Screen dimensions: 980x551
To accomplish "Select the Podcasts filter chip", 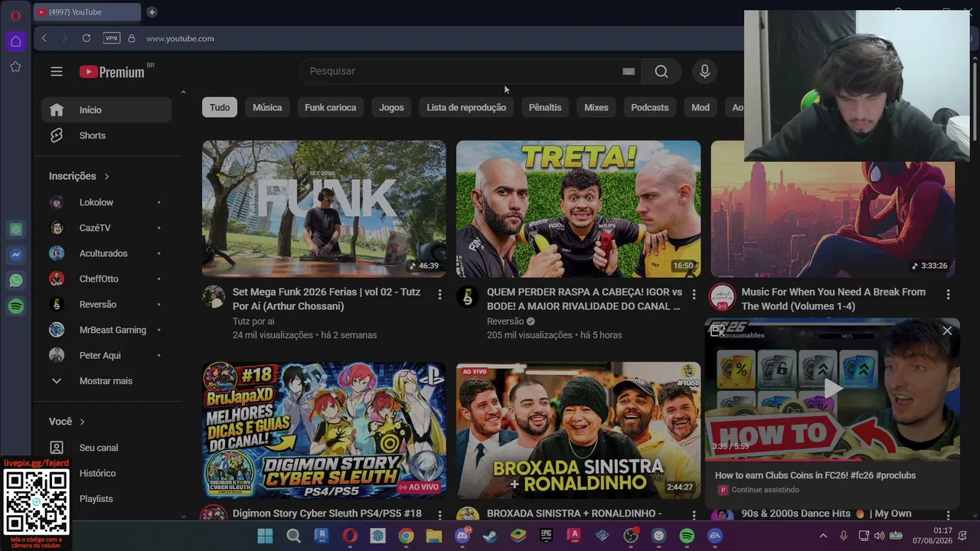I will (650, 107).
